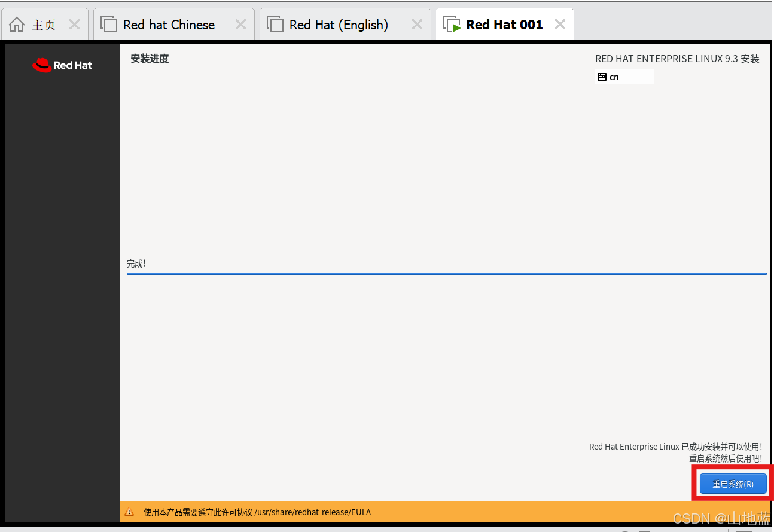Screen dimensions: 774x532
Task: Click the 安装进度 heading
Action: tap(150, 59)
